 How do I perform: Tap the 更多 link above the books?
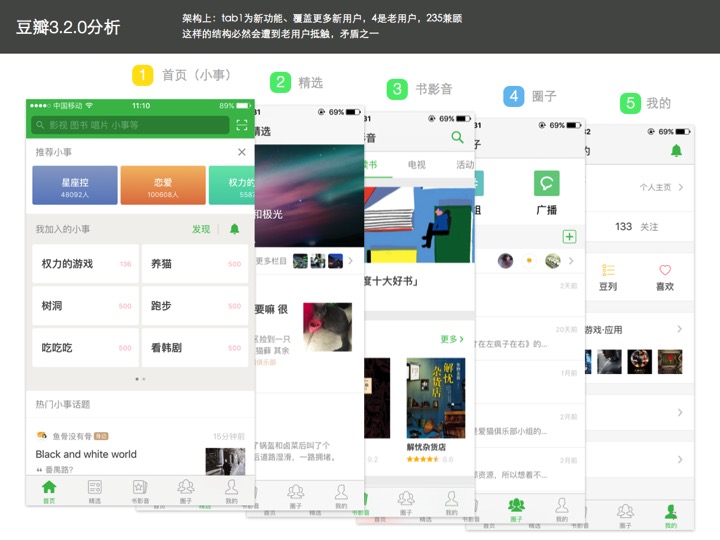pyautogui.click(x=452, y=339)
